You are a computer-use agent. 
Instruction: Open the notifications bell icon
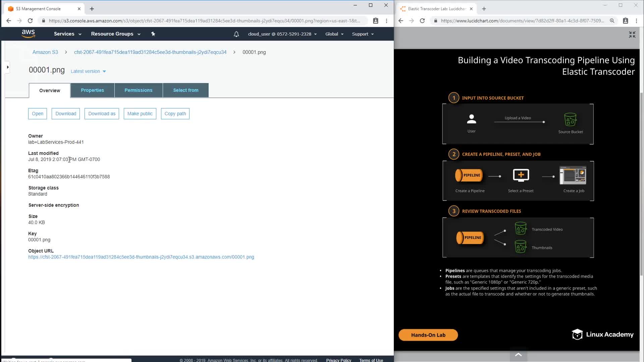pos(236,34)
